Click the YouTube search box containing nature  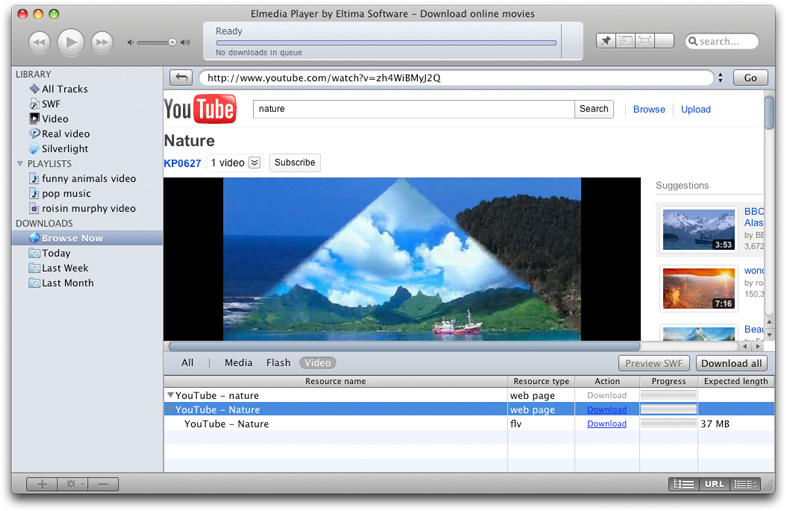pyautogui.click(x=414, y=109)
